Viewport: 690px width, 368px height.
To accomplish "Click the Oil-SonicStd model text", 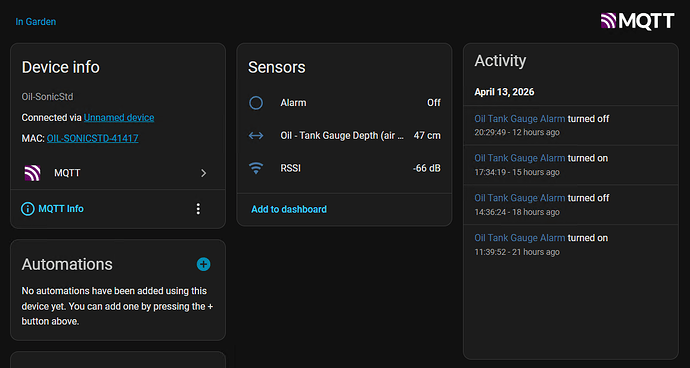I will pyautogui.click(x=48, y=96).
